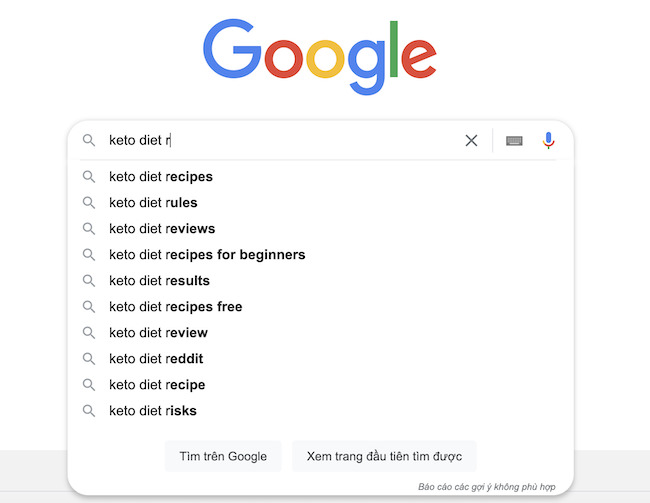Choose the 'keto diet results' suggestion
Viewport: 650px width, 503px height.
coord(159,281)
